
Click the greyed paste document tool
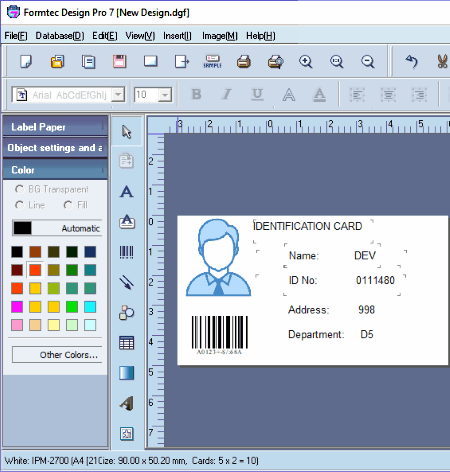click(127, 161)
